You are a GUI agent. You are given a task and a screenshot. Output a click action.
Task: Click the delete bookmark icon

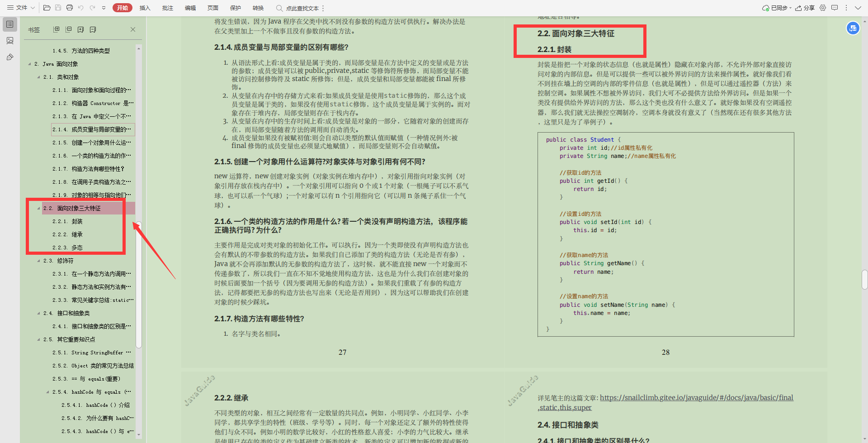point(93,29)
